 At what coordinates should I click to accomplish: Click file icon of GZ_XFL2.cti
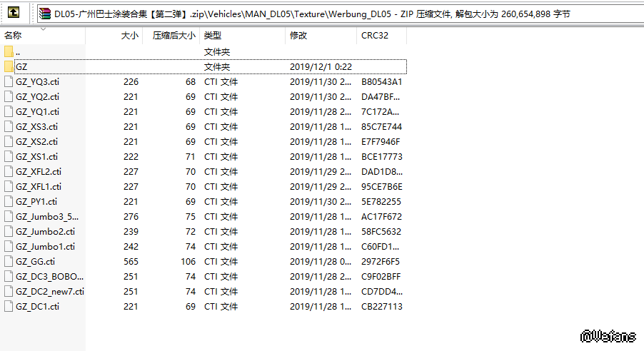coord(9,172)
